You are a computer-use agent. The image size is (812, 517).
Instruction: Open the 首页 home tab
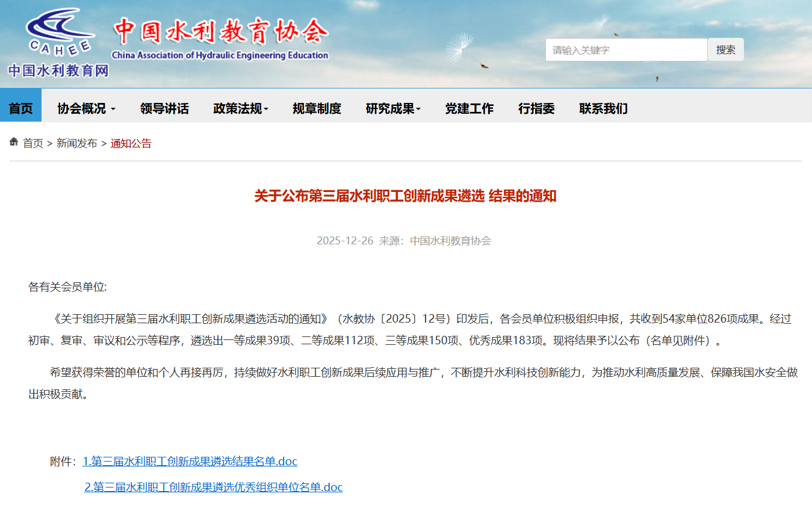pyautogui.click(x=20, y=108)
